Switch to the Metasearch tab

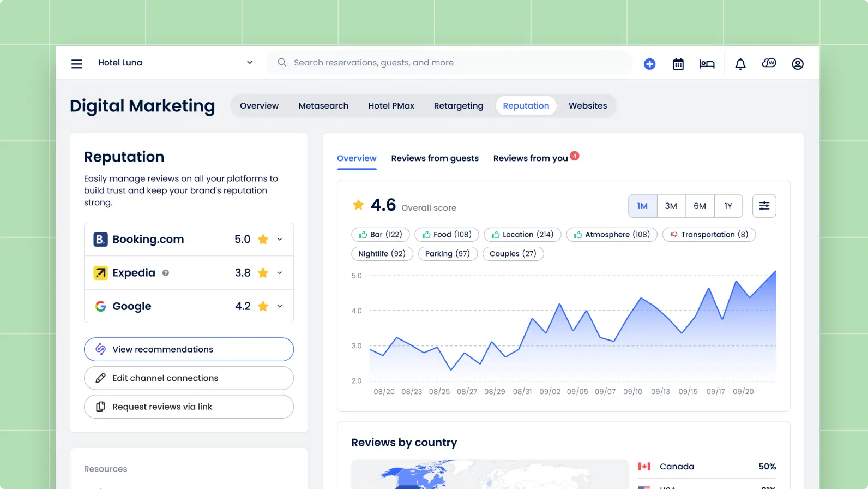pyautogui.click(x=323, y=106)
